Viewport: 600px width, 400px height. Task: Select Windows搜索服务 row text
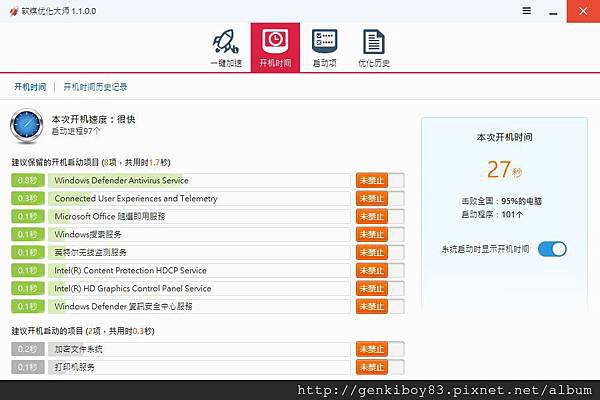pos(88,234)
